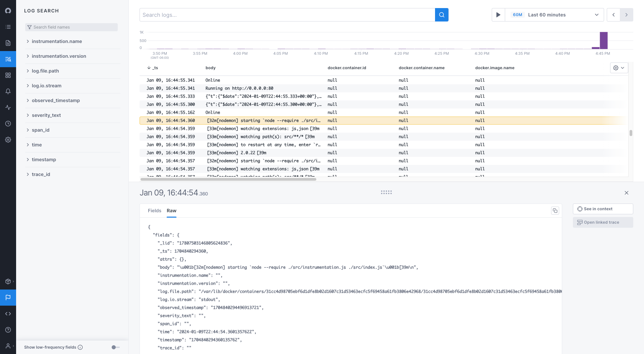The height and width of the screenshot is (354, 644).
Task: Click the flag icon in the sidebar
Action: point(8,298)
